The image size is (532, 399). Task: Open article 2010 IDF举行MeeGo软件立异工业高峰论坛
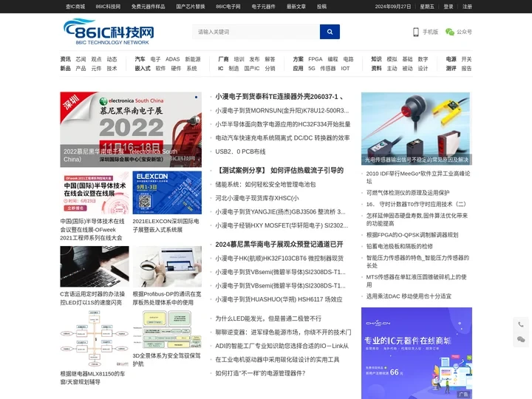click(x=418, y=177)
